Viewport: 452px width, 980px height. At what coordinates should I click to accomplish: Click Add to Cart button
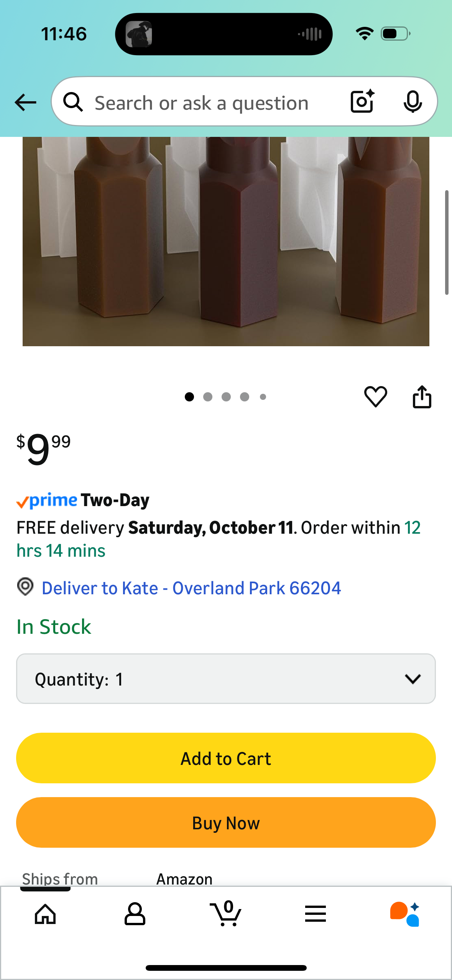pyautogui.click(x=226, y=758)
